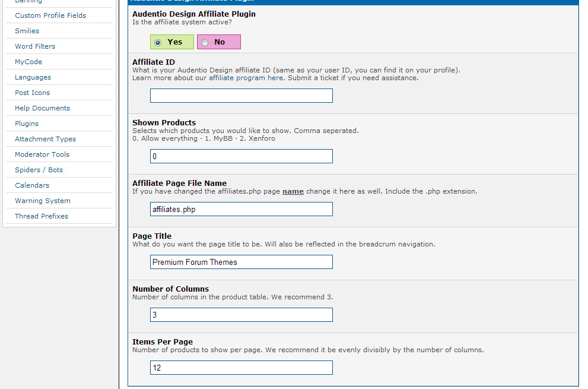588x389 pixels.
Task: Go to Smilies settings
Action: pos(27,31)
